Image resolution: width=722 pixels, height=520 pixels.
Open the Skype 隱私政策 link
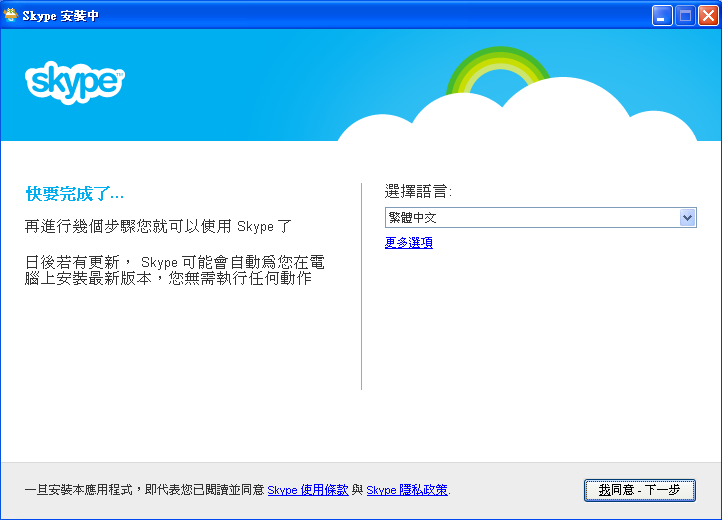tap(407, 490)
